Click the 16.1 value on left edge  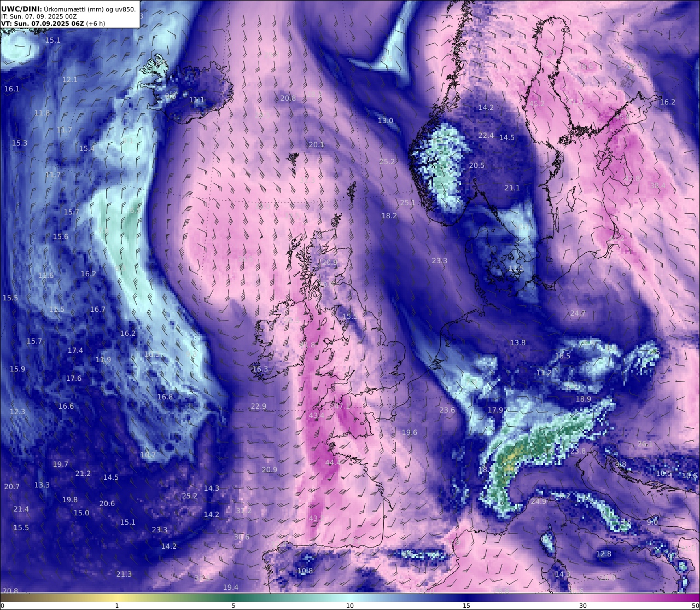(x=11, y=89)
